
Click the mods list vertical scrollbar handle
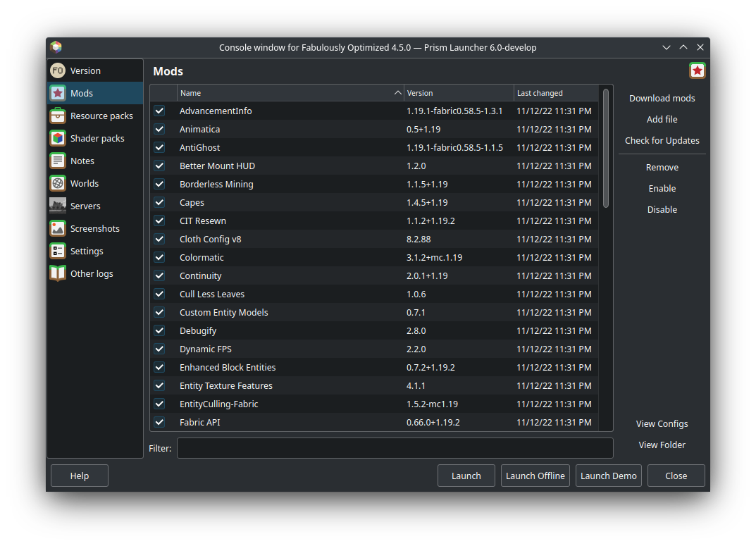pyautogui.click(x=605, y=148)
